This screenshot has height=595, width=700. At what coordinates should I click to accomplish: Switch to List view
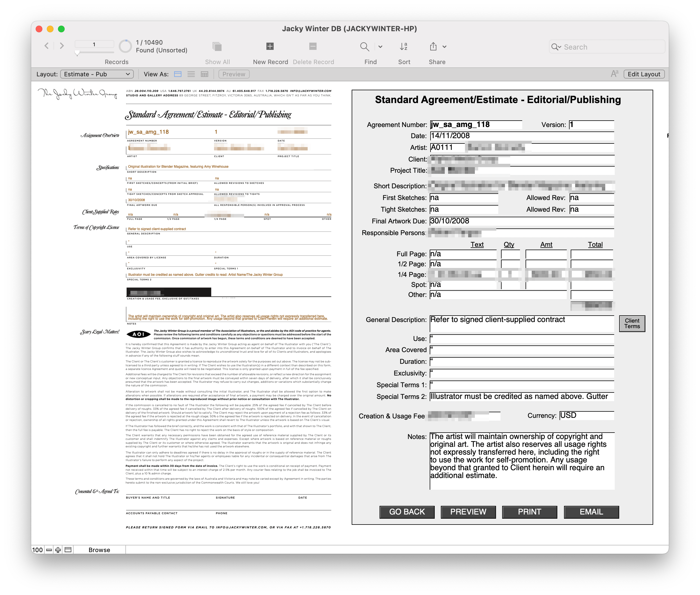[x=191, y=74]
